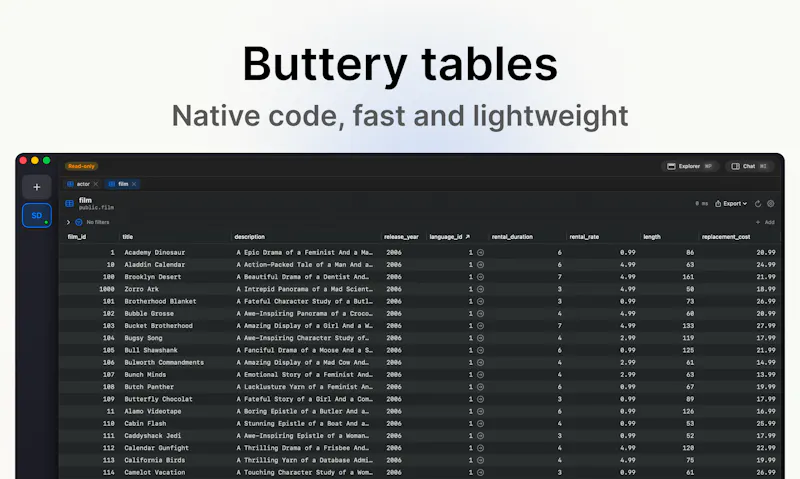Click the refresh table icon

(x=758, y=204)
